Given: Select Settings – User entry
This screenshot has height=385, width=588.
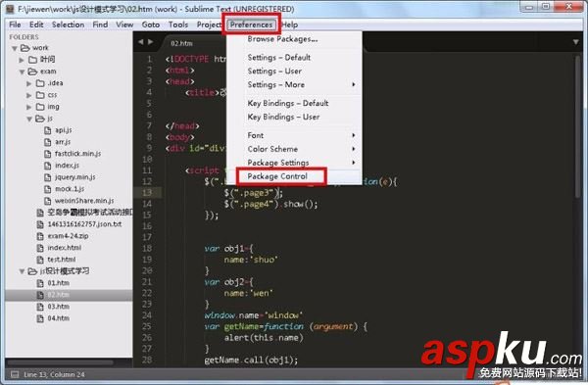Looking at the screenshot, I should pos(274,71).
